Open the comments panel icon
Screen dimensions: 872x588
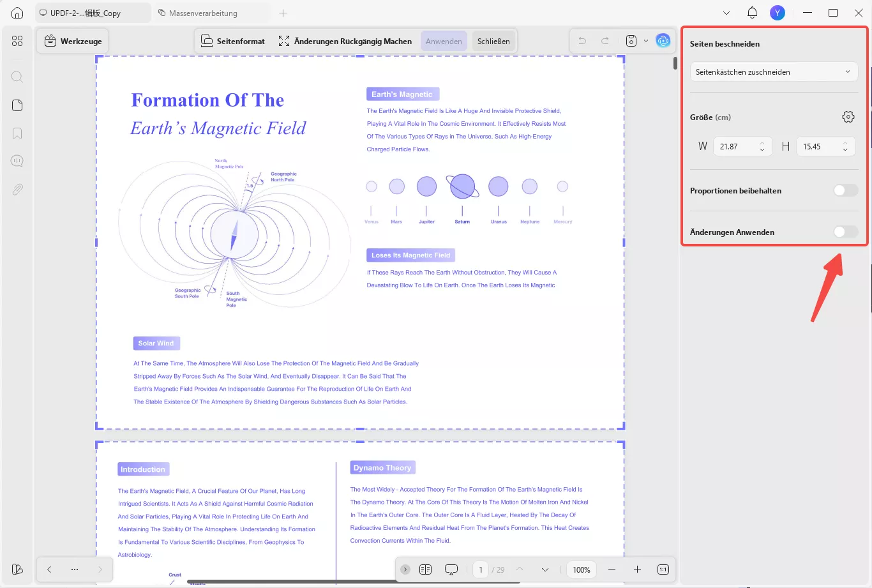17,161
